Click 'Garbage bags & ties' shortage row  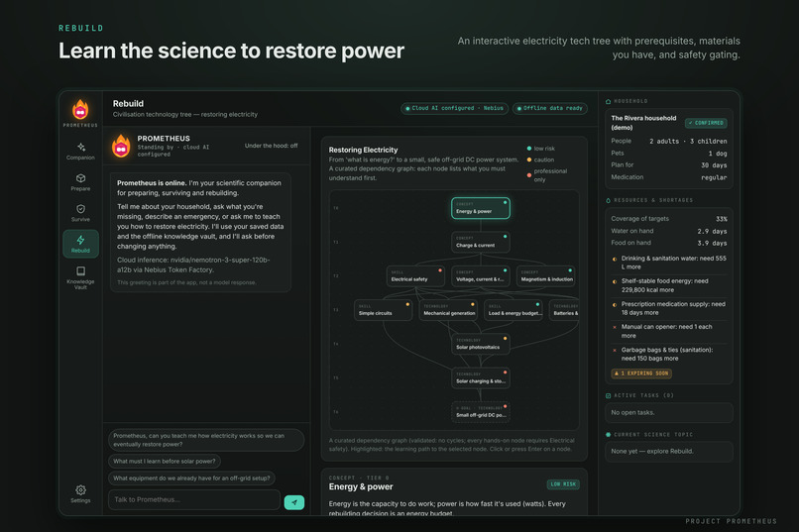(x=669, y=355)
